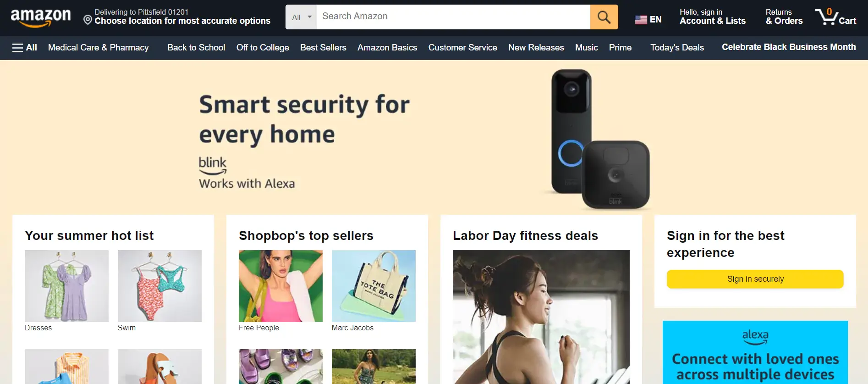Click the Amazon logo

[x=41, y=17]
